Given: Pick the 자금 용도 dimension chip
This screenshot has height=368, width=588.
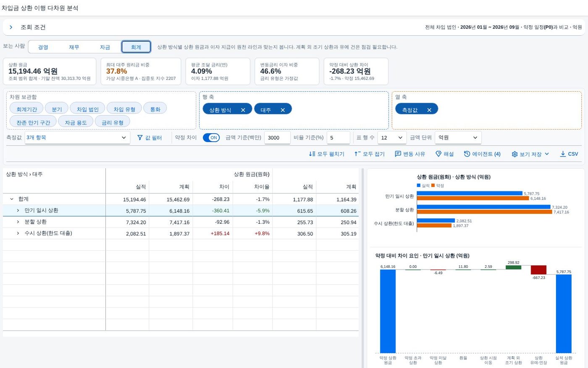Looking at the screenshot, I should coord(76,122).
